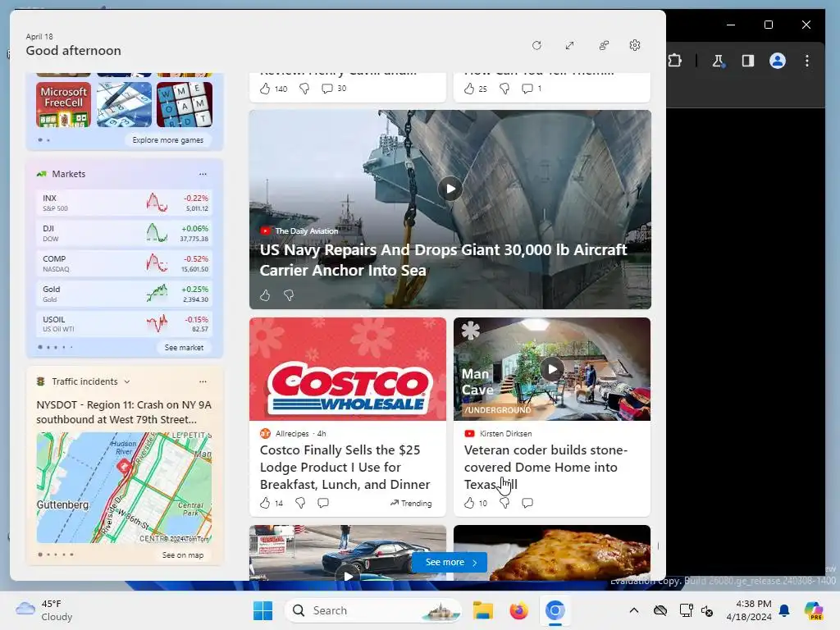This screenshot has height=630, width=840.
Task: Open the traffic map thumbnail
Action: [125, 487]
